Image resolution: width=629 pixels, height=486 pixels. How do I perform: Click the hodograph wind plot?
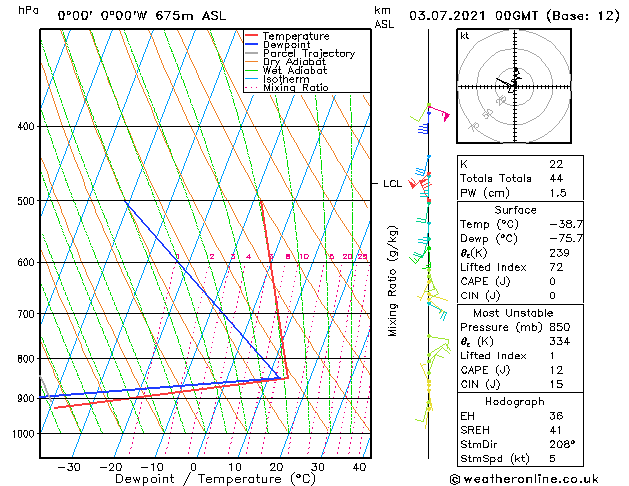(514, 86)
